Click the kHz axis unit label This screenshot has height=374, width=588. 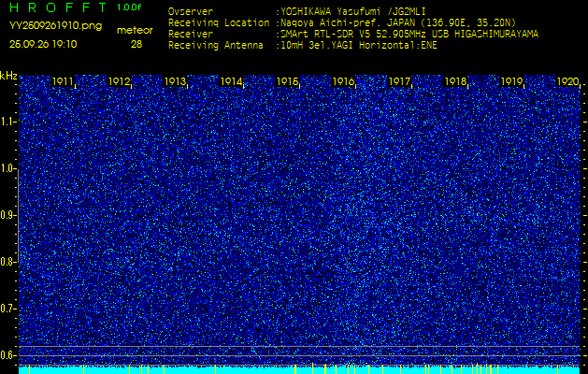point(8,76)
